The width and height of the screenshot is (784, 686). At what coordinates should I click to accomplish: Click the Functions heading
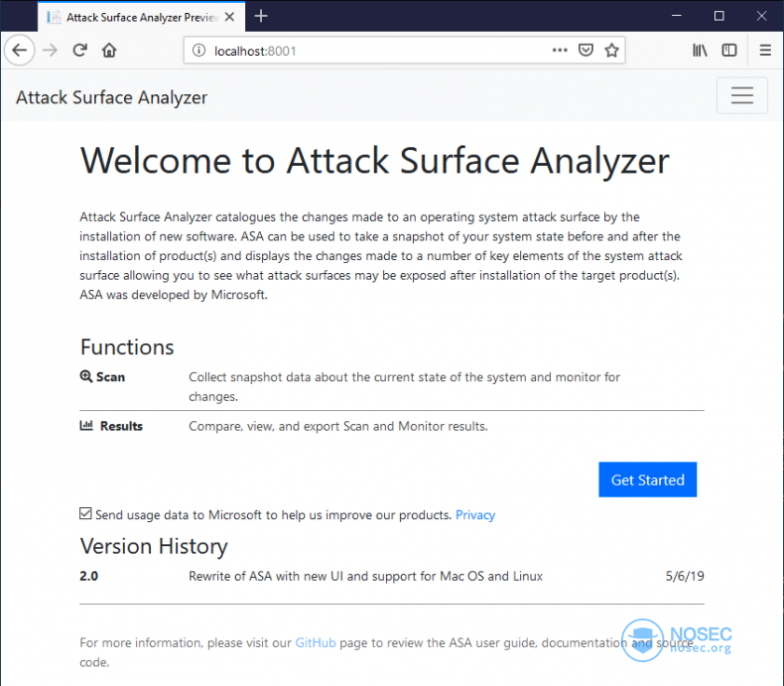point(127,347)
